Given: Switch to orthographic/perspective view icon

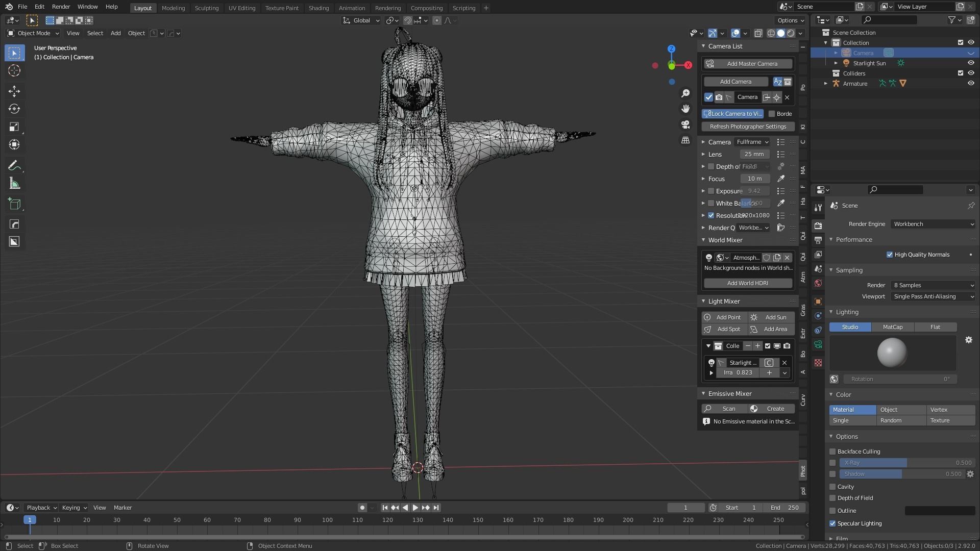Looking at the screenshot, I should coord(685,140).
